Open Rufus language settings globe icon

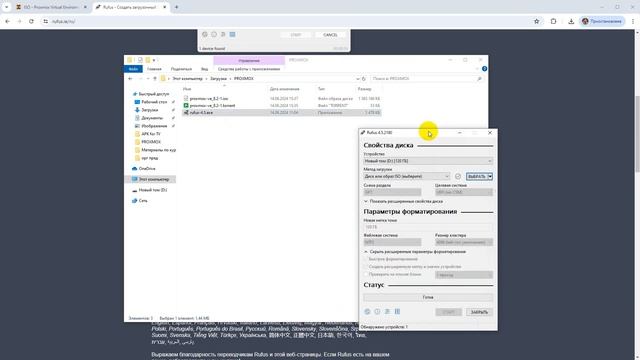(367, 311)
